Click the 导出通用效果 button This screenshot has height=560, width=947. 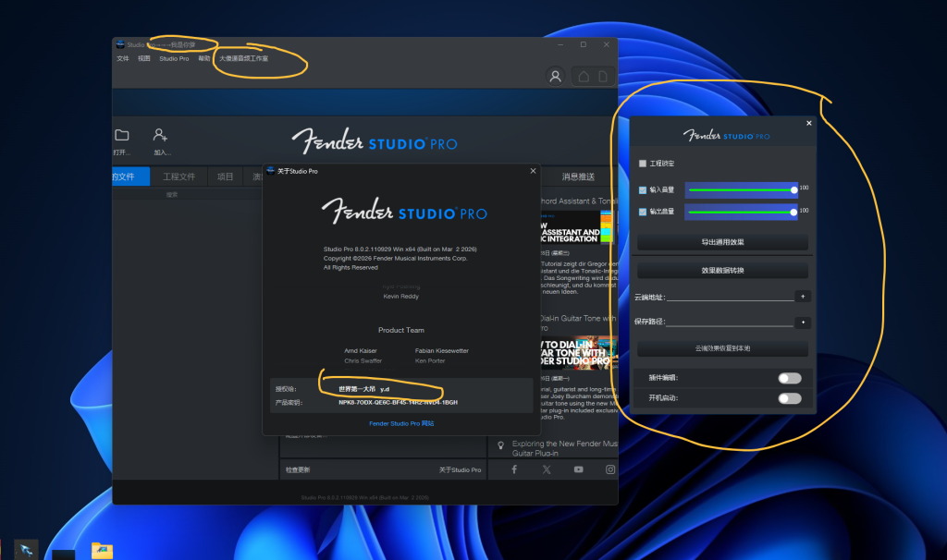[x=722, y=242]
